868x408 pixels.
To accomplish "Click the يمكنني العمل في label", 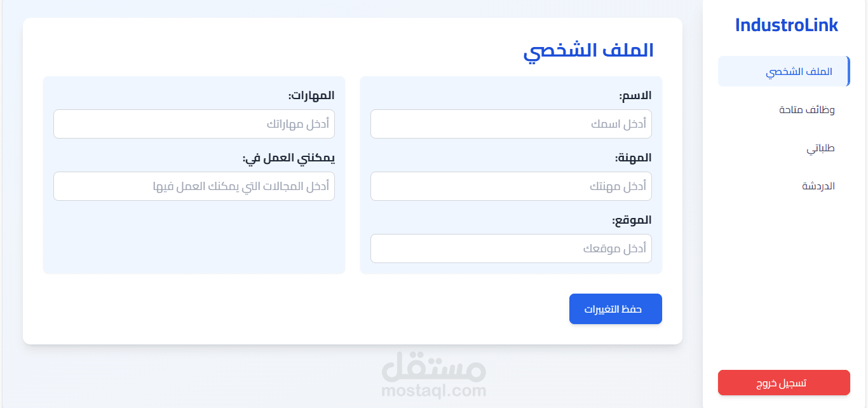I will [x=288, y=158].
